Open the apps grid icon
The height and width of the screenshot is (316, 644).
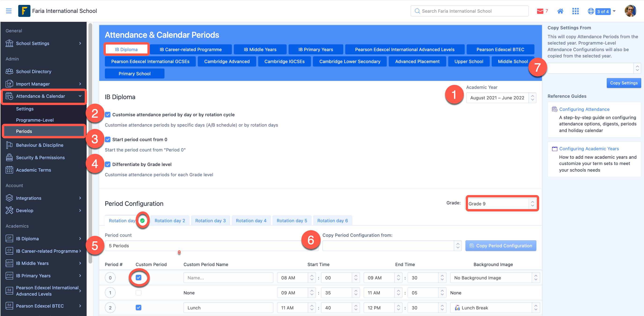[x=575, y=11]
